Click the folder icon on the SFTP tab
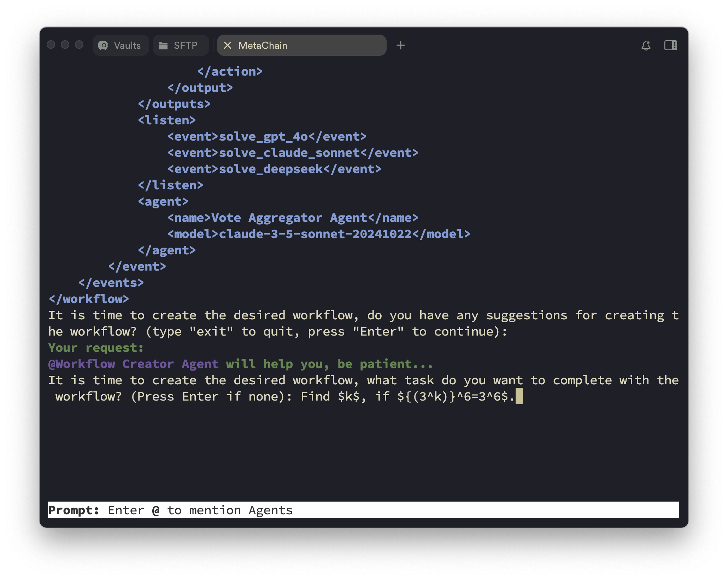The image size is (728, 580). [x=164, y=45]
